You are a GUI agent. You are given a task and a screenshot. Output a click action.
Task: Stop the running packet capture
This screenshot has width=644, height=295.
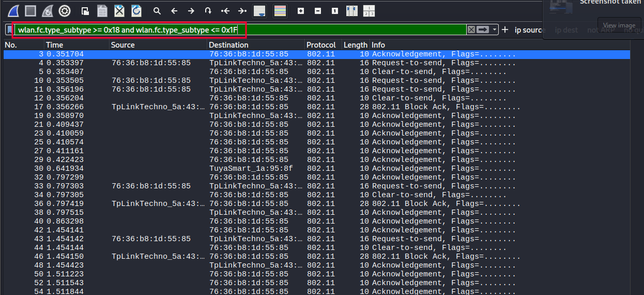click(30, 10)
